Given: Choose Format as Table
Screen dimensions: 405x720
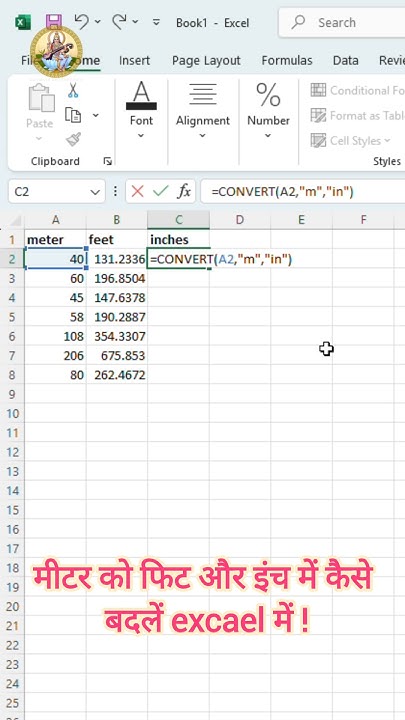Looking at the screenshot, I should (357, 115).
